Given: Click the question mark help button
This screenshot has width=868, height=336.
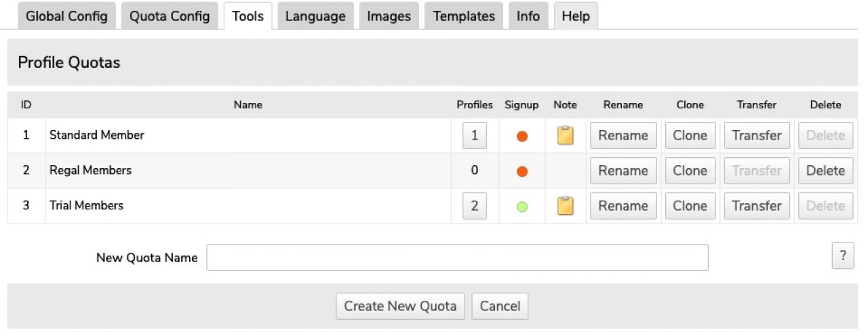Looking at the screenshot, I should pos(842,256).
